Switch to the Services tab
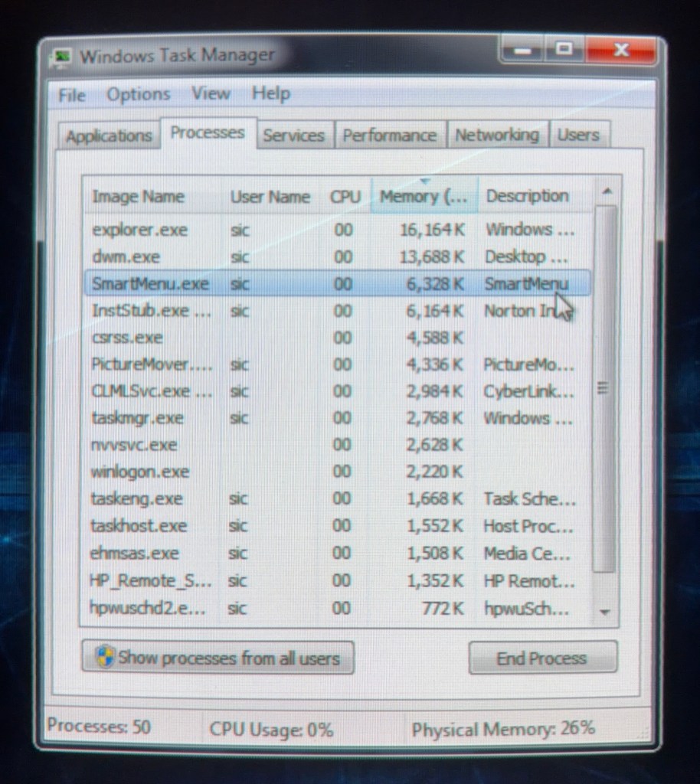Image resolution: width=700 pixels, height=784 pixels. click(x=293, y=136)
